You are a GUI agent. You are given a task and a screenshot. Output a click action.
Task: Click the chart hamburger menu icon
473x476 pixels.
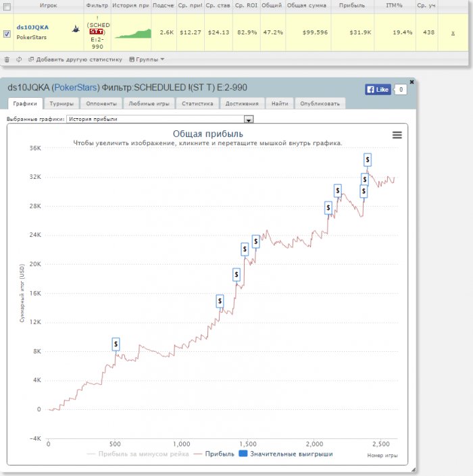point(397,135)
